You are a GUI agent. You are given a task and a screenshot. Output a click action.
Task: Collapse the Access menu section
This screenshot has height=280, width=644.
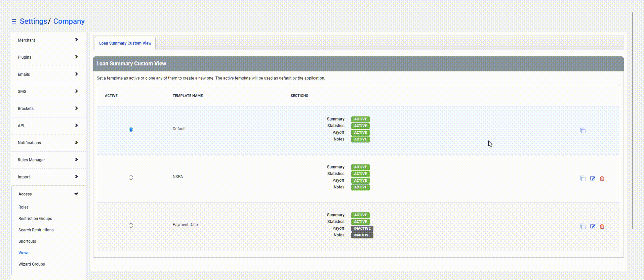coord(48,194)
